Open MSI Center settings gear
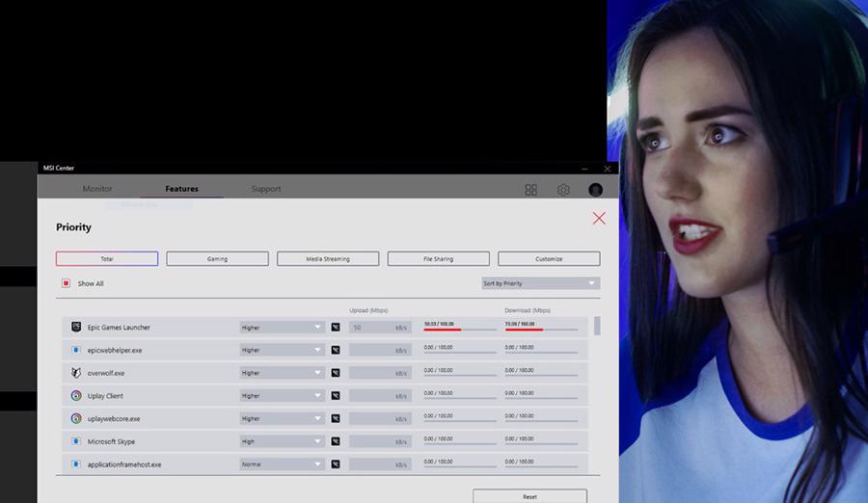868x503 pixels. point(563,190)
